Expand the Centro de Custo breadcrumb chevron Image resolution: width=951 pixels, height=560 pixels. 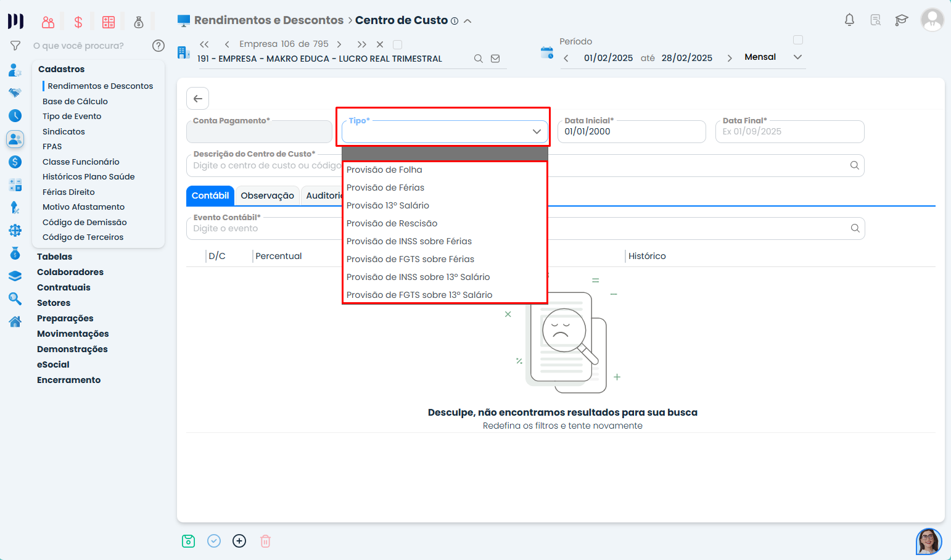[467, 21]
